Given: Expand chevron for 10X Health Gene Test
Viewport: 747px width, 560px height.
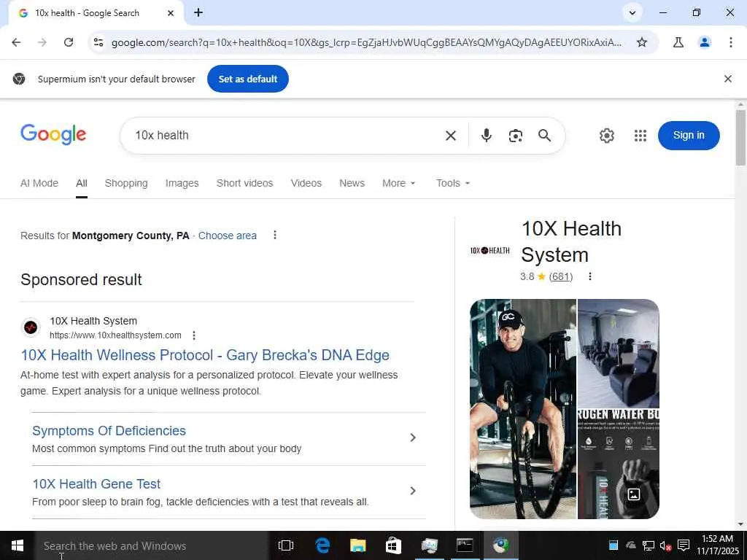Looking at the screenshot, I should 413,491.
